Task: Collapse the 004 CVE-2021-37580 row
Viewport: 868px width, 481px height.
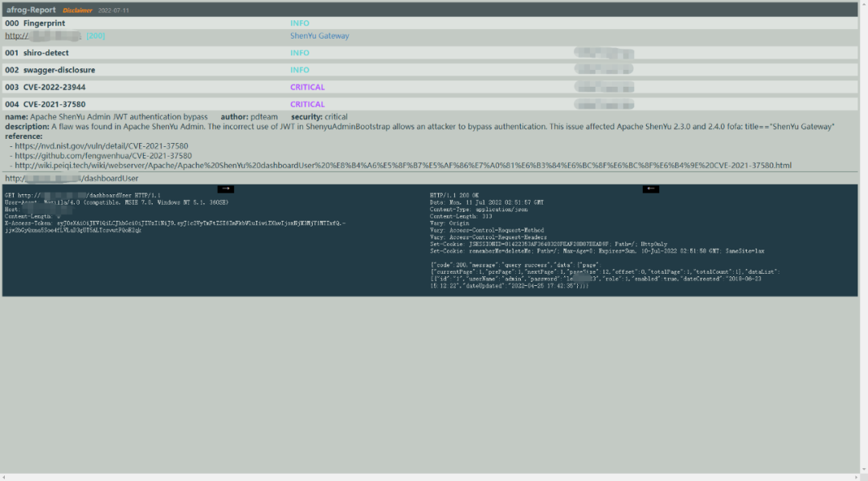Action: (x=429, y=104)
